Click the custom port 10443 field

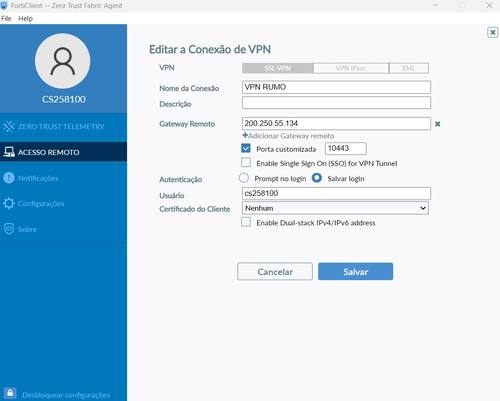pyautogui.click(x=346, y=148)
